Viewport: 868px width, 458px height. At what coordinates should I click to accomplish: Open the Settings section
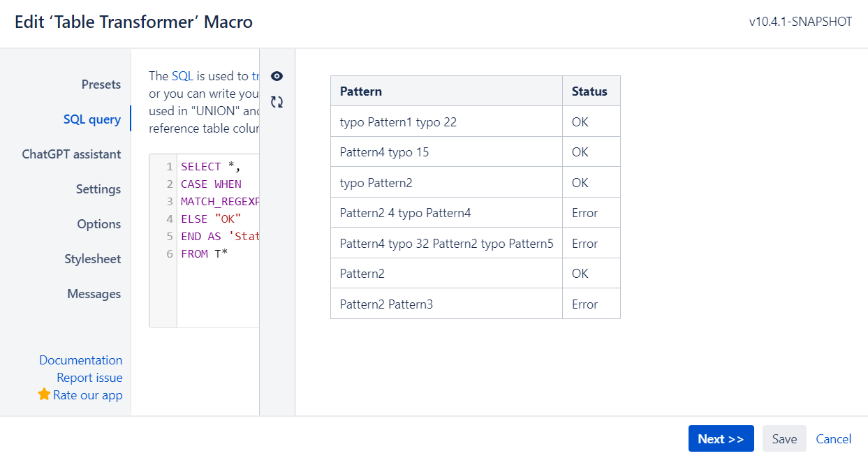point(98,189)
